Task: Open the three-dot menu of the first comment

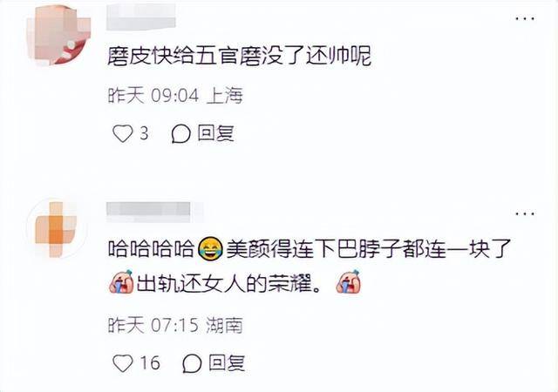Action: [525, 18]
